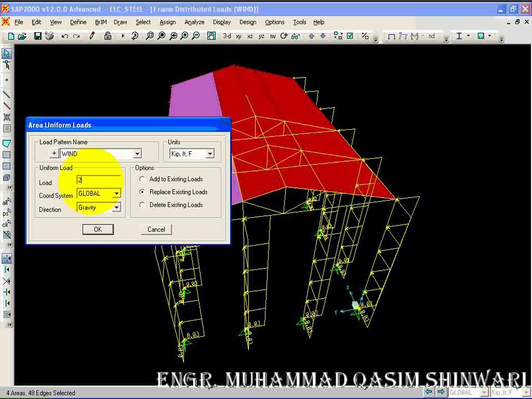Screen dimensions: 532x399
Task: Click the Pan hand tool icon
Action: (x=211, y=35)
